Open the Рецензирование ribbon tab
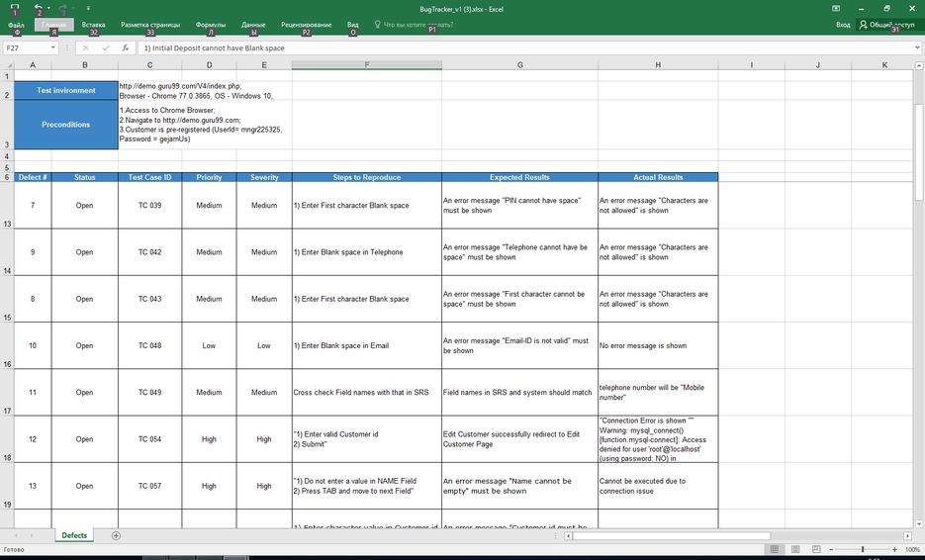Screen dimensions: 925x560 306,25
